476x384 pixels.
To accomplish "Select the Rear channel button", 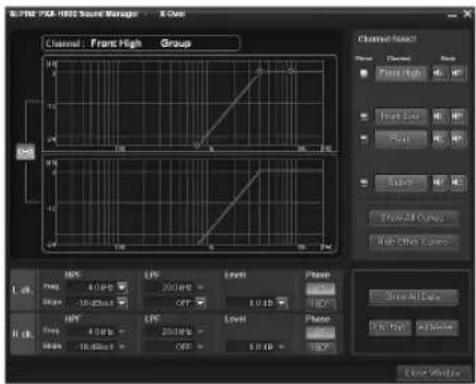I will click(x=401, y=139).
